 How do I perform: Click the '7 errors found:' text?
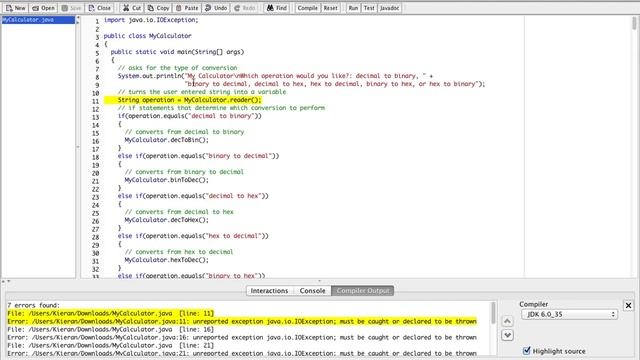click(x=33, y=305)
